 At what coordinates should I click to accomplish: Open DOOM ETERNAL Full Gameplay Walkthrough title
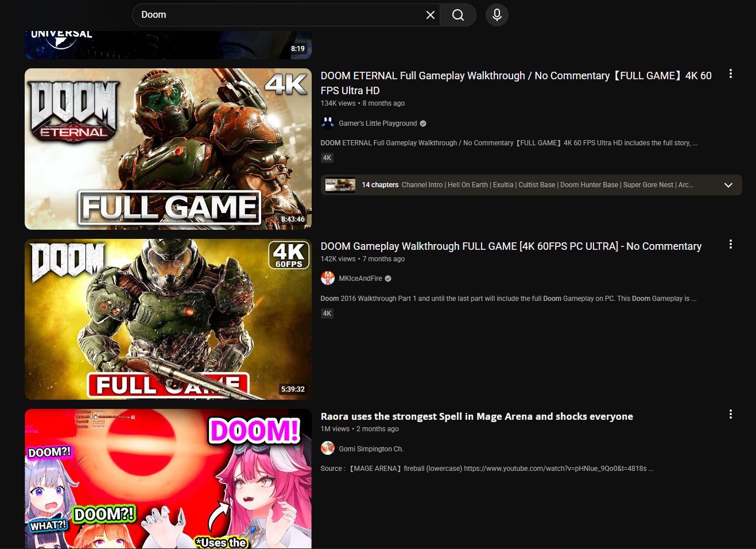coord(516,83)
